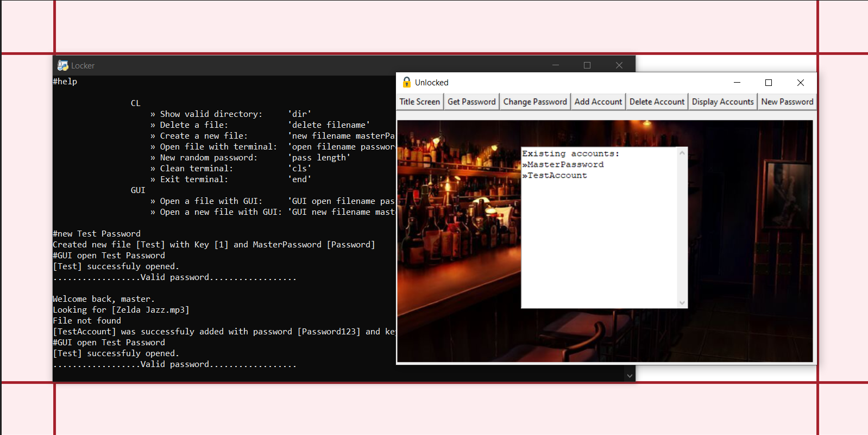This screenshot has width=868, height=435.
Task: Maximize the Locker terminal window
Action: click(587, 65)
